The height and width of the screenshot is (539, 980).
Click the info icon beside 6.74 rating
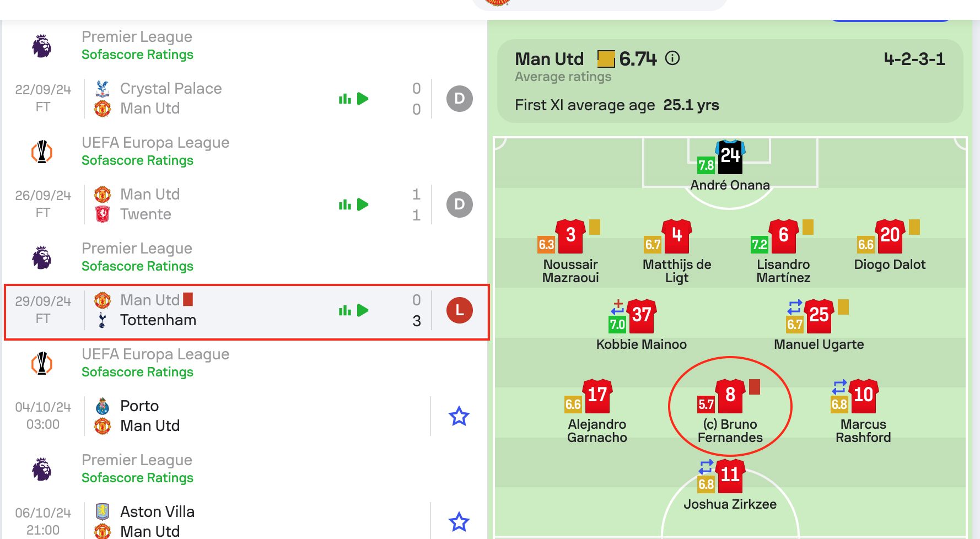tap(672, 58)
